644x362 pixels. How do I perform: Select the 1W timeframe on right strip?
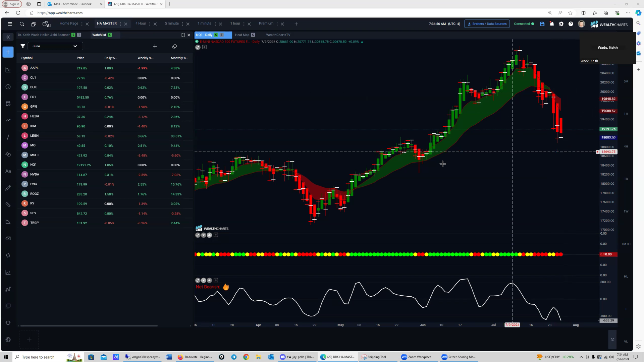[x=626, y=212]
